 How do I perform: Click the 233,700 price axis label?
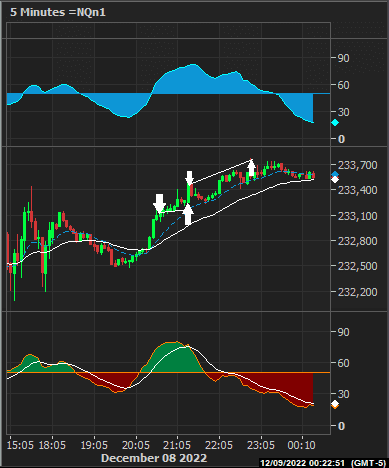click(x=358, y=165)
